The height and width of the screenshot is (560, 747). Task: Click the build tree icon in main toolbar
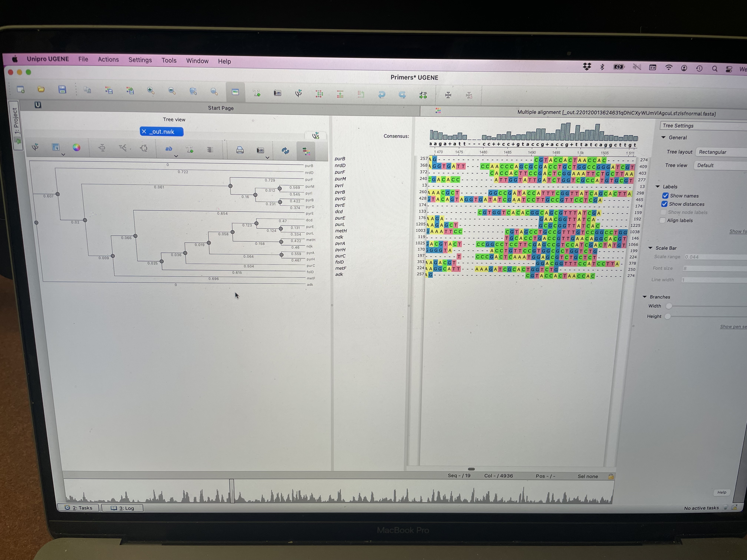point(298,93)
